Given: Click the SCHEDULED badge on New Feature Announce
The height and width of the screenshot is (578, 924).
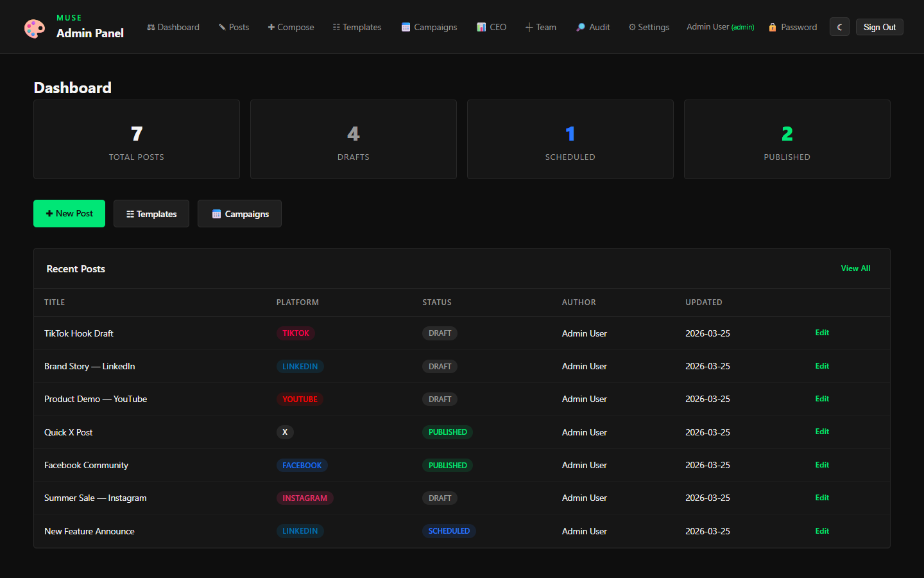Looking at the screenshot, I should pos(449,531).
